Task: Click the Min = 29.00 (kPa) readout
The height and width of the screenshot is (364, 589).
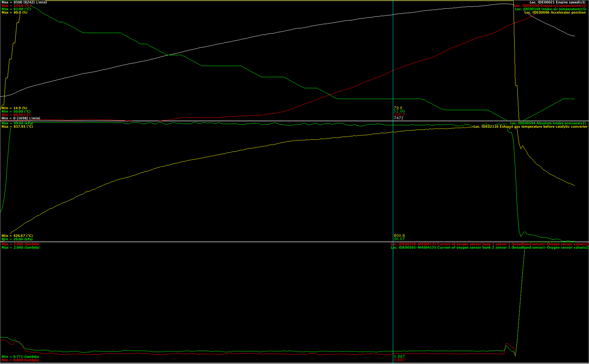Action: click(17, 239)
